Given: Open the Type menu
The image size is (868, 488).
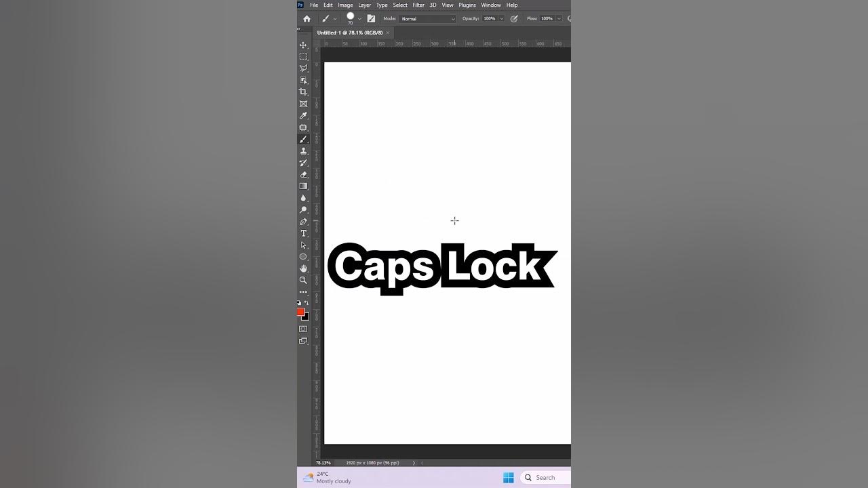Looking at the screenshot, I should pos(382,5).
